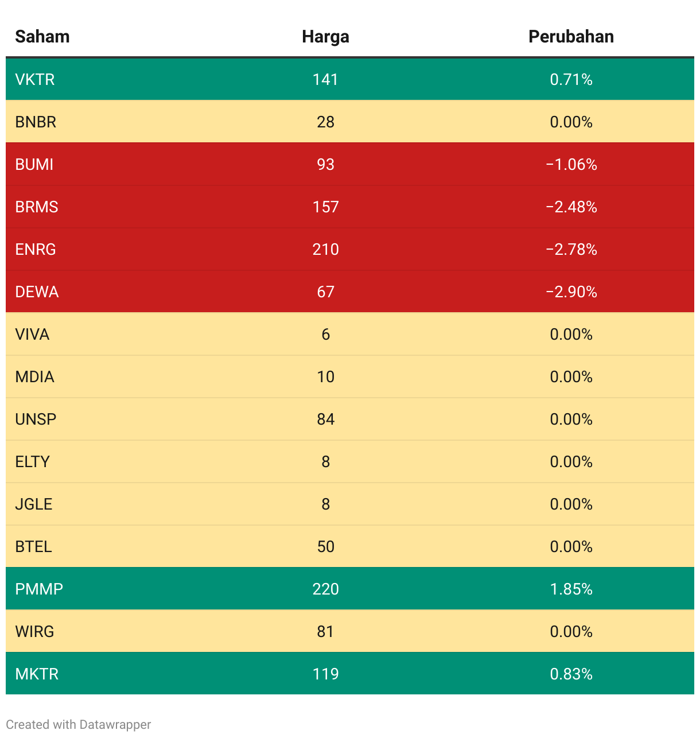Click the ELTY stock name
This screenshot has height=738, width=700.
(32, 461)
